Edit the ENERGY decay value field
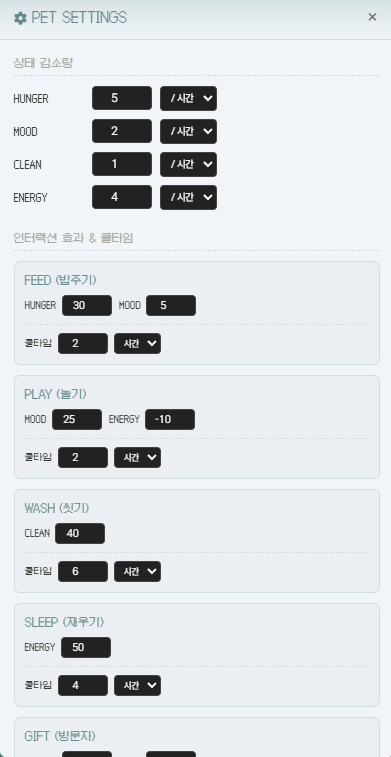 122,197
